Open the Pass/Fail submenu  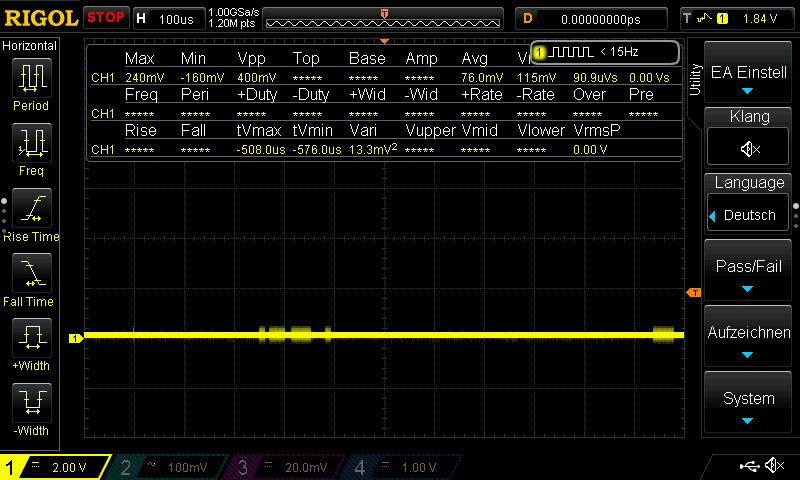749,273
